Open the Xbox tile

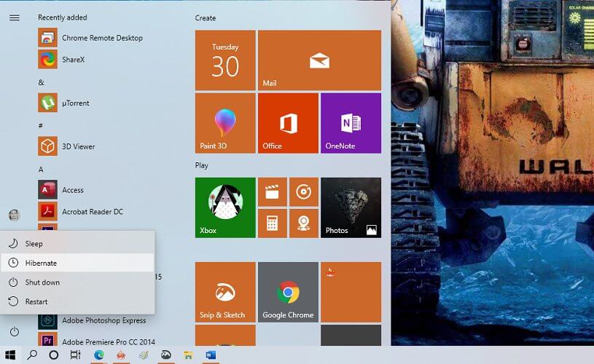pos(225,207)
